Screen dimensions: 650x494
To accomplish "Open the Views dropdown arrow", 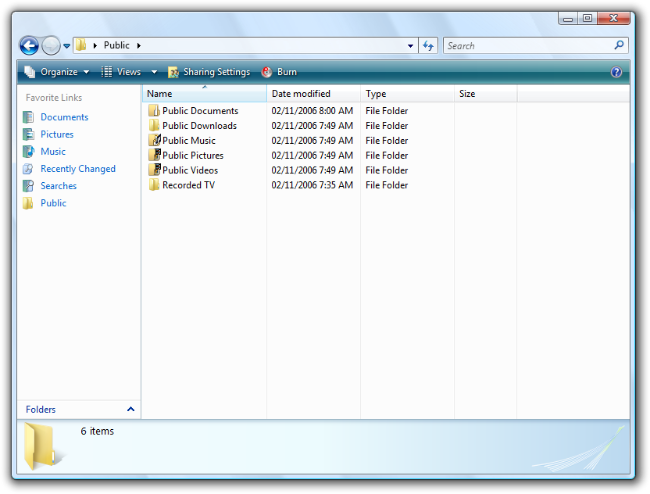I will point(154,72).
